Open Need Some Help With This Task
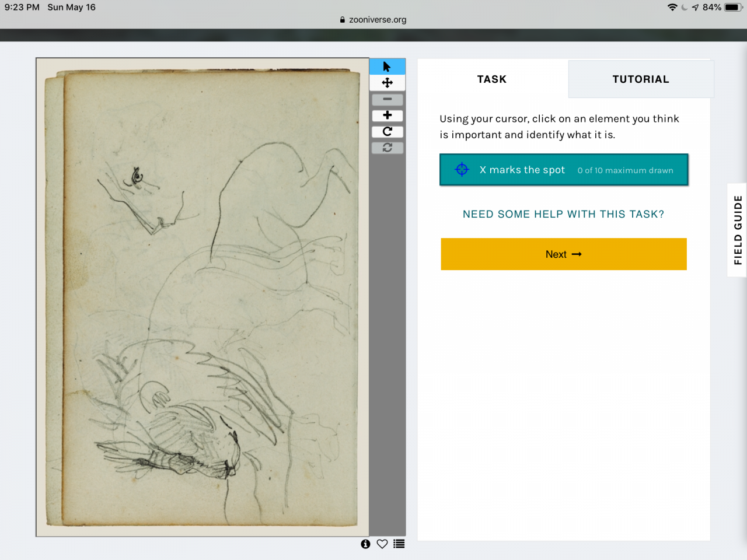This screenshot has height=560, width=747. click(x=564, y=214)
